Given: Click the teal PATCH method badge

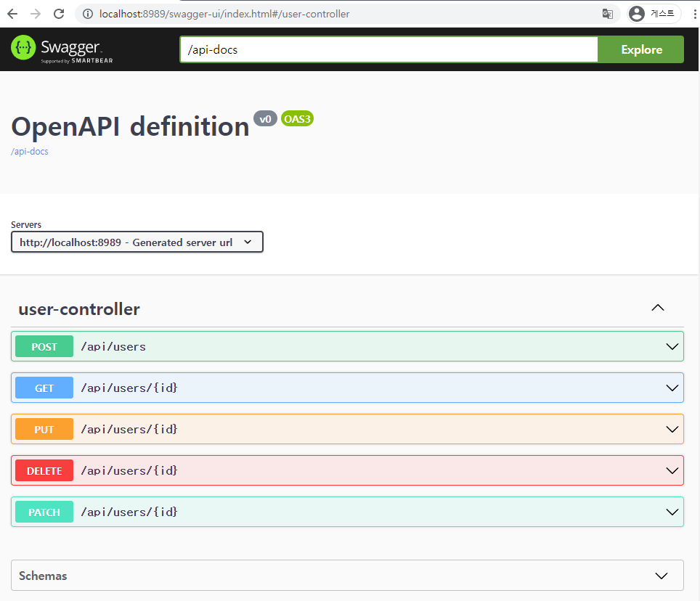Looking at the screenshot, I should (44, 512).
